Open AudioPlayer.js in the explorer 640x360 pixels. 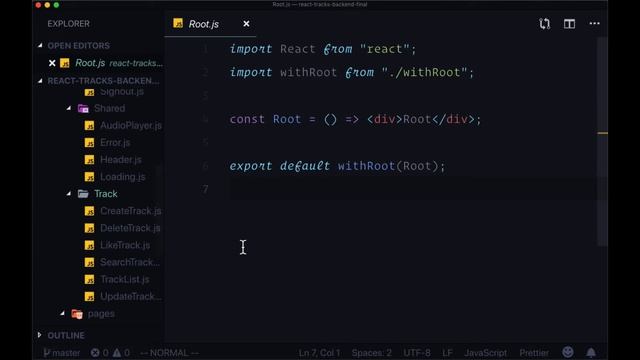[x=131, y=126]
